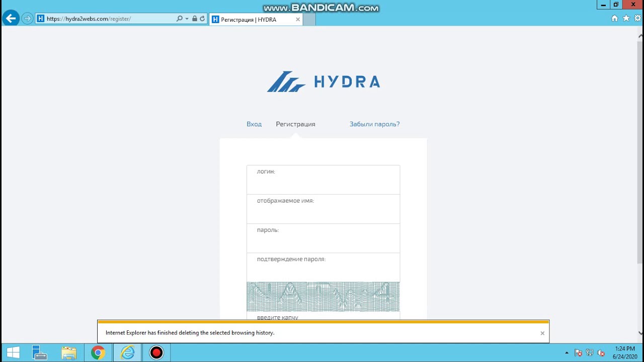The width and height of the screenshot is (644, 362).
Task: Click the browser Back arrow button
Action: [x=11, y=19]
